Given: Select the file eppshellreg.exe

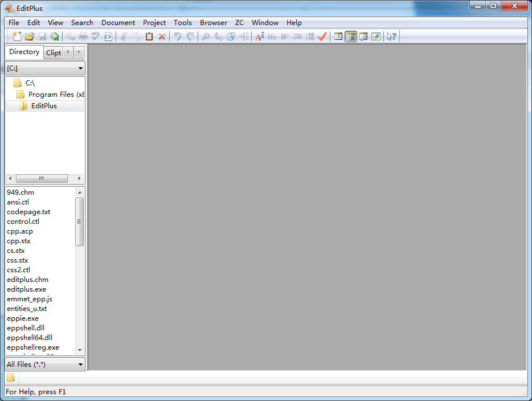Looking at the screenshot, I should tap(33, 347).
